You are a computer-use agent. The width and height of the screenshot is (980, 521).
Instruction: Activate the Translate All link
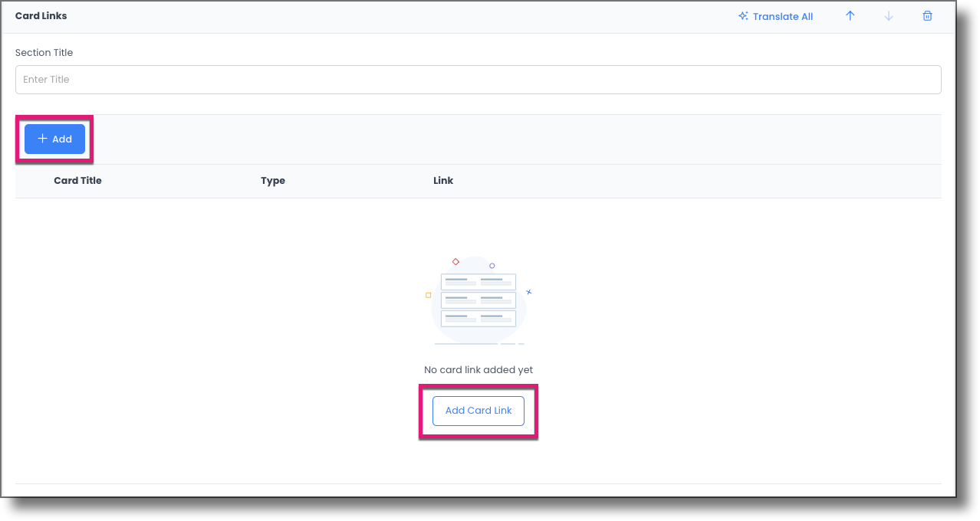[783, 15]
